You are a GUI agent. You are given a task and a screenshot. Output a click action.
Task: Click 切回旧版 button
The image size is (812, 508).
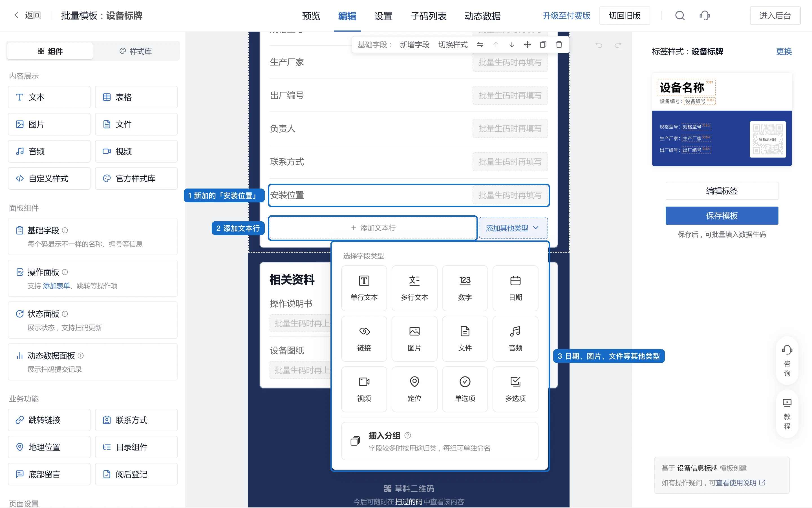click(625, 16)
